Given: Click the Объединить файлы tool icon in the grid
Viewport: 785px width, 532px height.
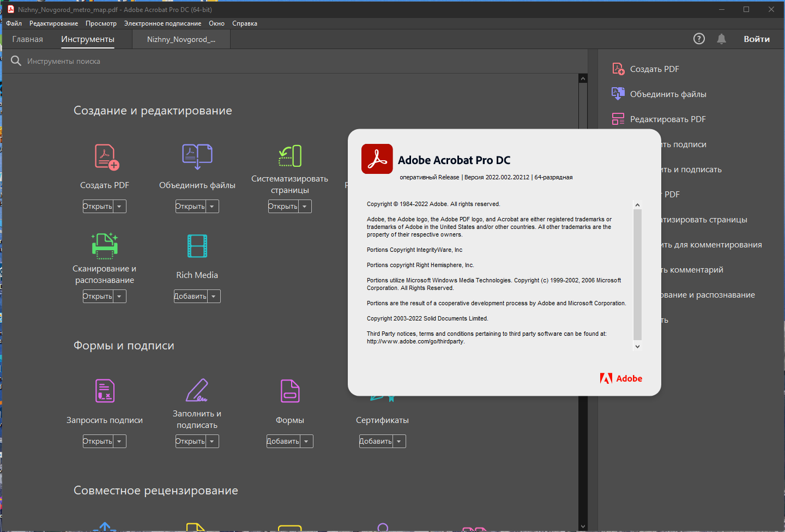Looking at the screenshot, I should (x=197, y=157).
